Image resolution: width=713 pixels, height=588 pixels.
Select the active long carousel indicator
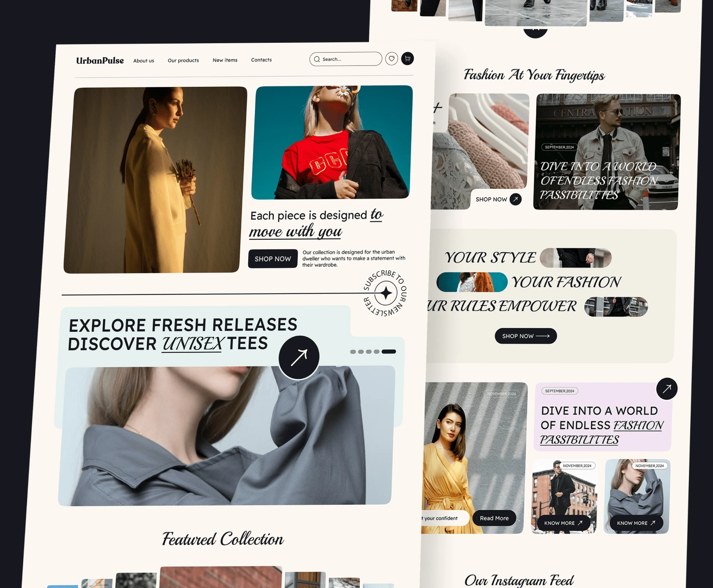point(389,351)
